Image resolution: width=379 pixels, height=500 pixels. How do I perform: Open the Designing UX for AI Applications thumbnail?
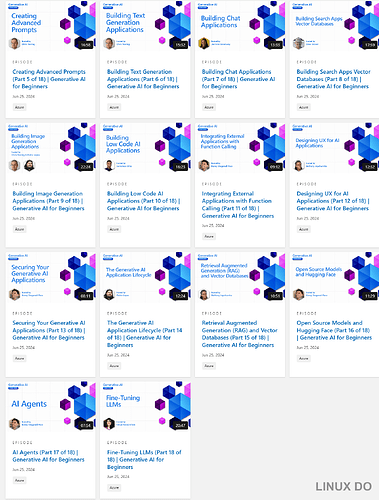point(334,148)
